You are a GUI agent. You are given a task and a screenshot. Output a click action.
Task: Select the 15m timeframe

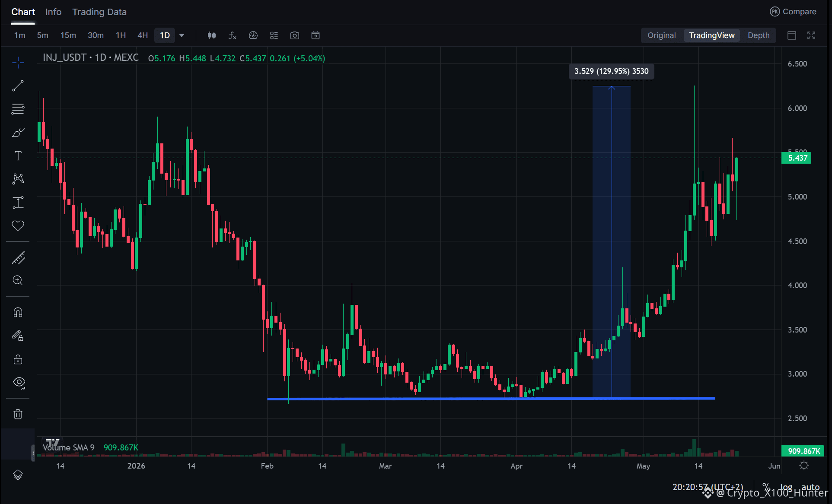pyautogui.click(x=68, y=35)
